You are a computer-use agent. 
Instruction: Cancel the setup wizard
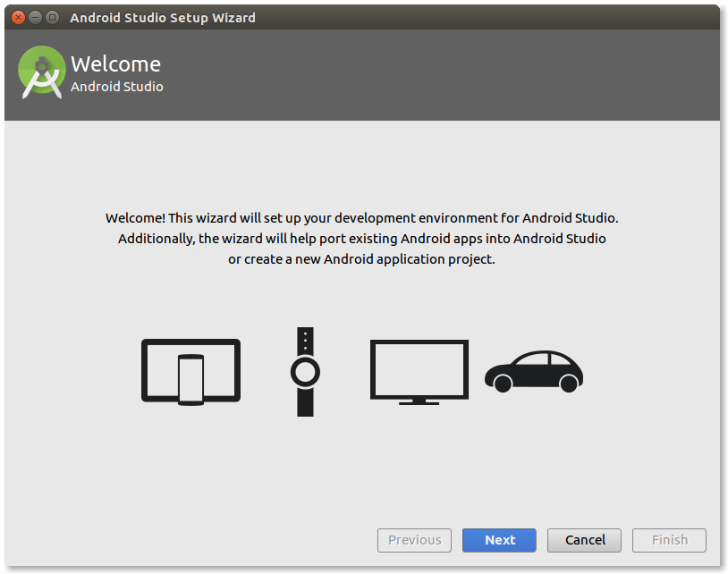[584, 540]
